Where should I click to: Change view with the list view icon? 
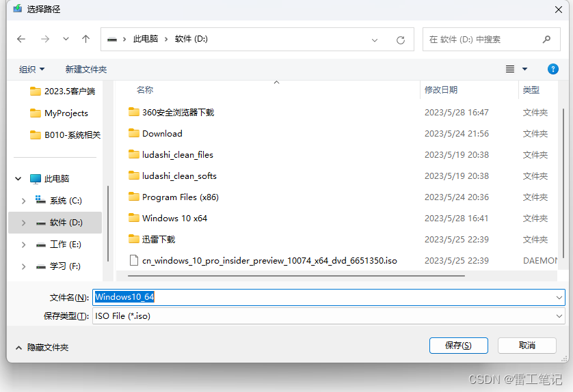510,69
